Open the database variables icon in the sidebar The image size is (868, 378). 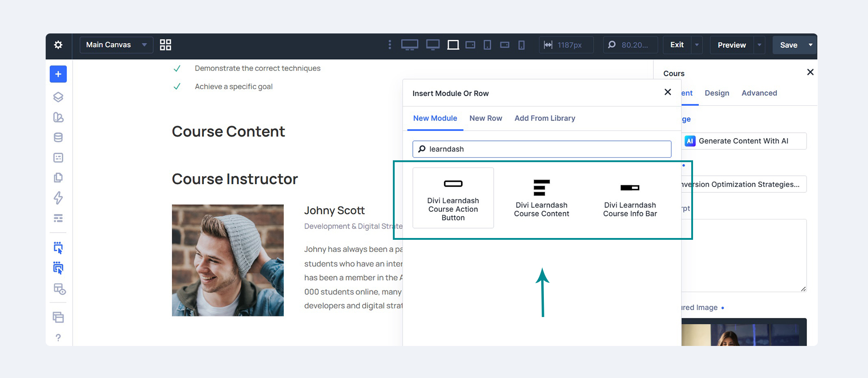click(58, 137)
